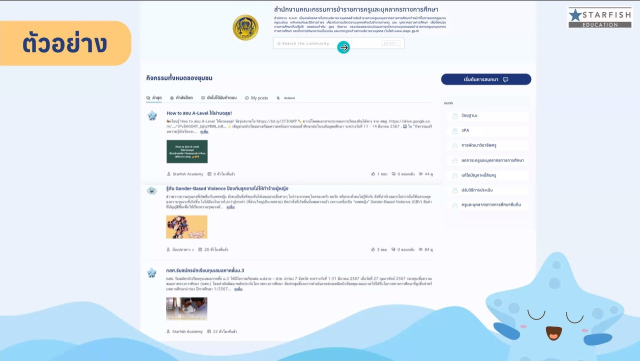Viewport: 640px width, 361px height.
Task: Click the like thumbs-up icon on A-Level post
Action: [x=373, y=174]
